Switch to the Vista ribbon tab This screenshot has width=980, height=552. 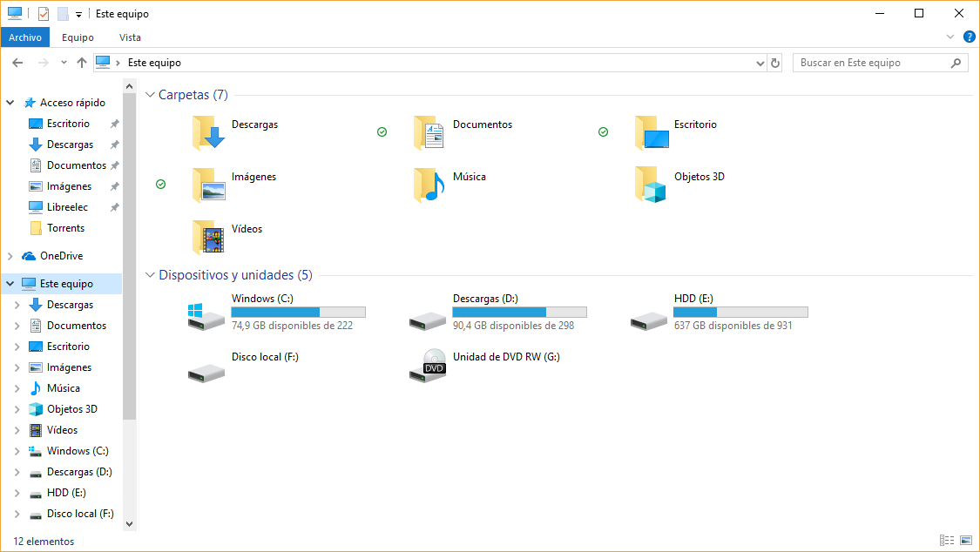(130, 37)
